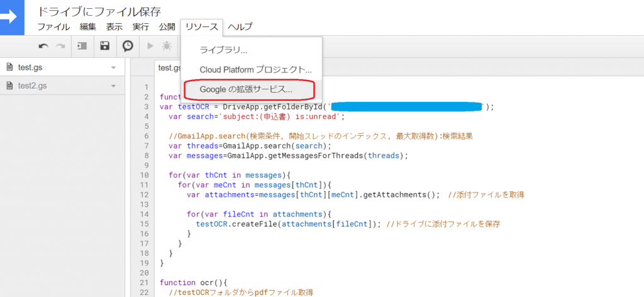Save the script with the floppy icon
644x297 pixels.
click(105, 46)
